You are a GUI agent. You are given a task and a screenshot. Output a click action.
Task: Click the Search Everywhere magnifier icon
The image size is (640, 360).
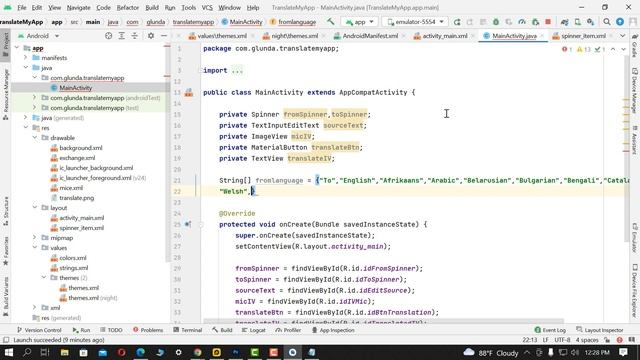pyautogui.click(x=607, y=22)
